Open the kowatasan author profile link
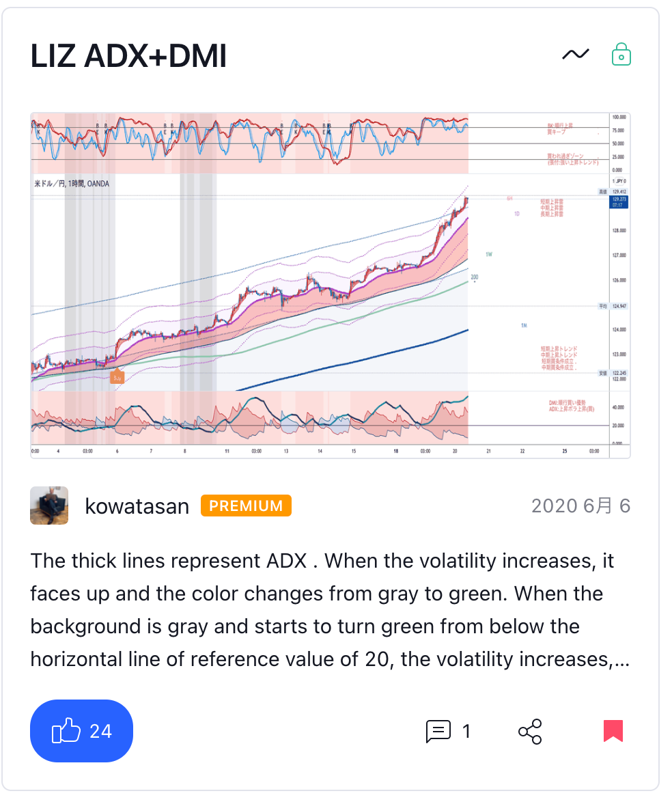This screenshot has width=672, height=802. coord(137,506)
